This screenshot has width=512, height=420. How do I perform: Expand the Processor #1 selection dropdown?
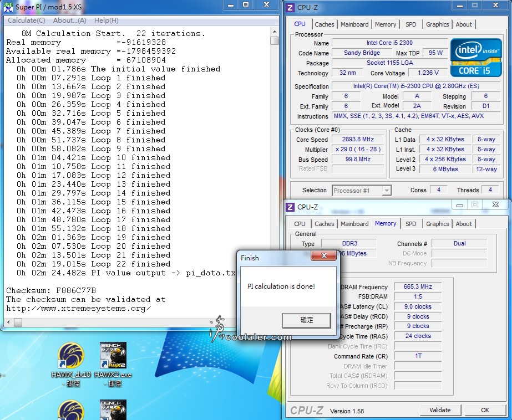click(x=387, y=191)
